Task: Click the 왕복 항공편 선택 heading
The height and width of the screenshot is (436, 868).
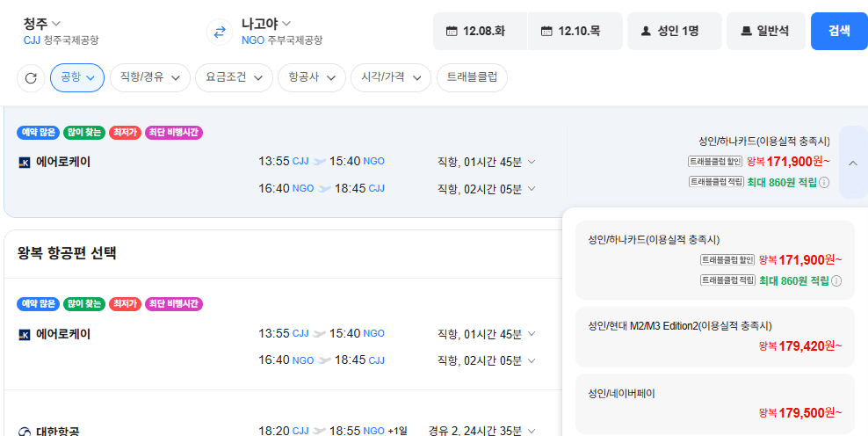Action: pos(67,253)
